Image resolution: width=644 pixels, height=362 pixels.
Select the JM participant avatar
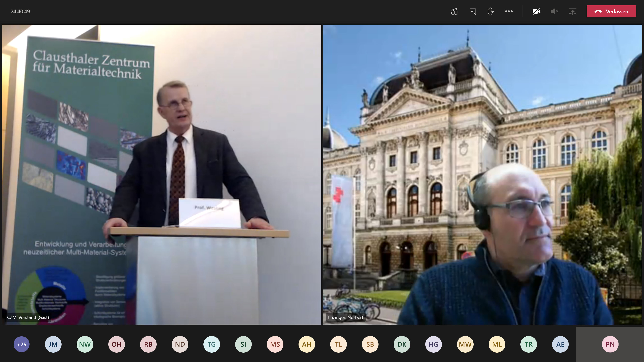pos(53,344)
